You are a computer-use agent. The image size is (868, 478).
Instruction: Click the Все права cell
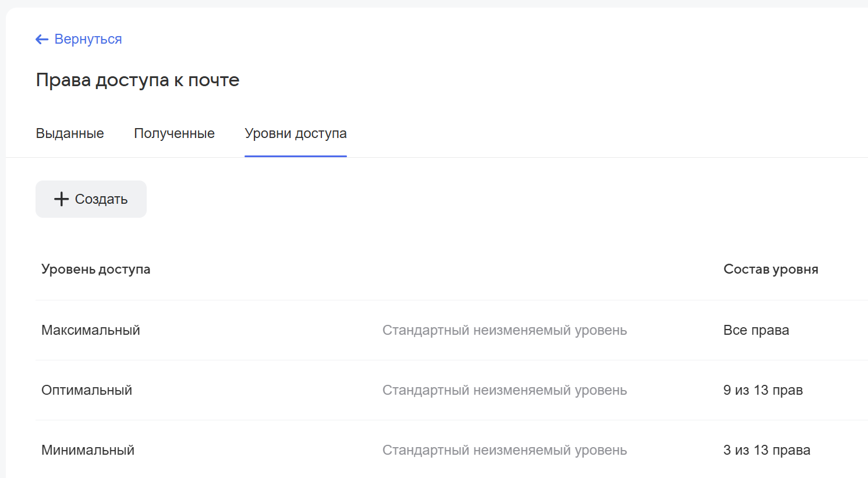pyautogui.click(x=756, y=330)
